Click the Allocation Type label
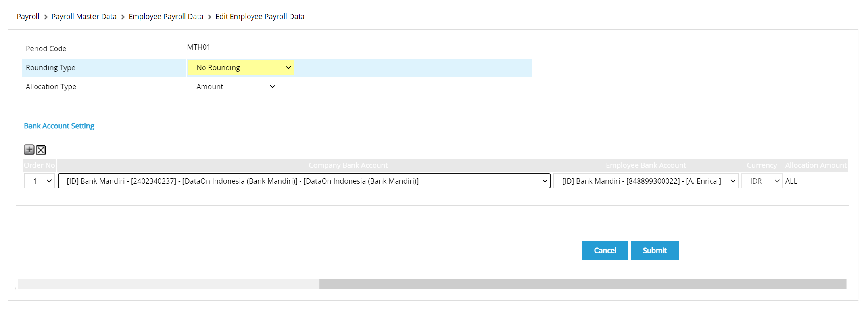 click(x=51, y=86)
